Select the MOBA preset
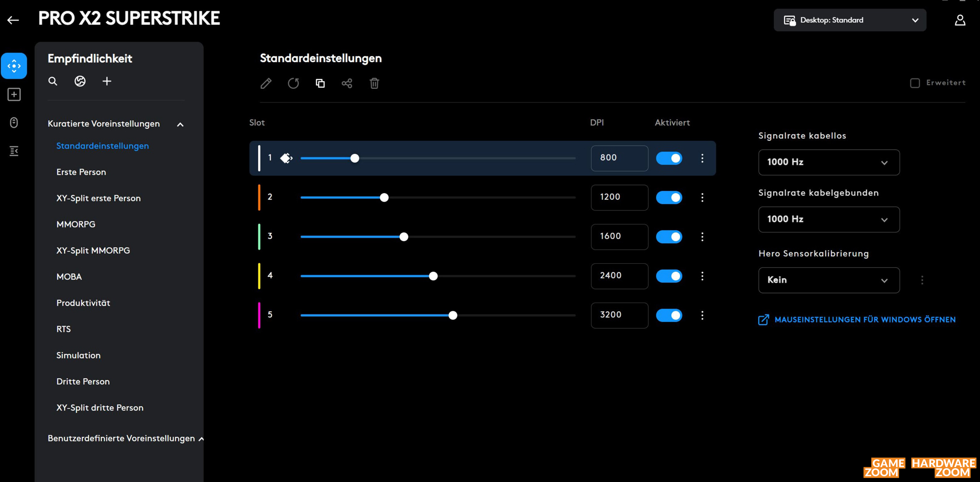 coord(69,277)
